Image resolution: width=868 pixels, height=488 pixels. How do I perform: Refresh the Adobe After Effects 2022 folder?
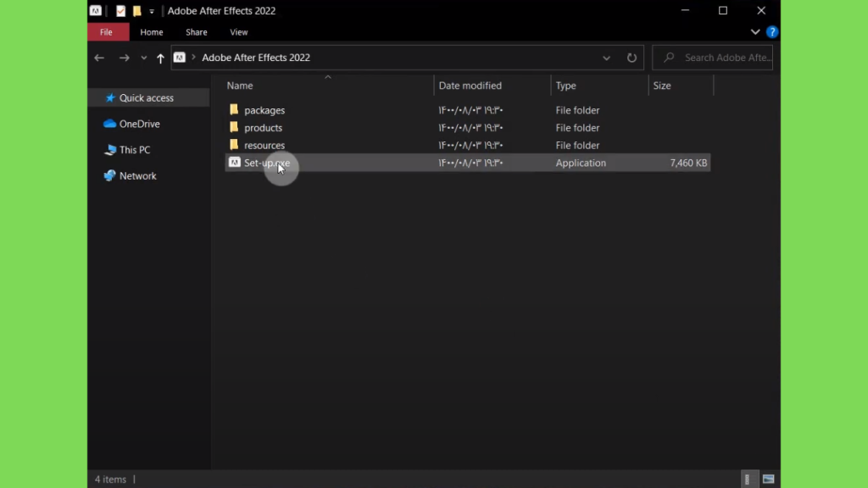632,58
